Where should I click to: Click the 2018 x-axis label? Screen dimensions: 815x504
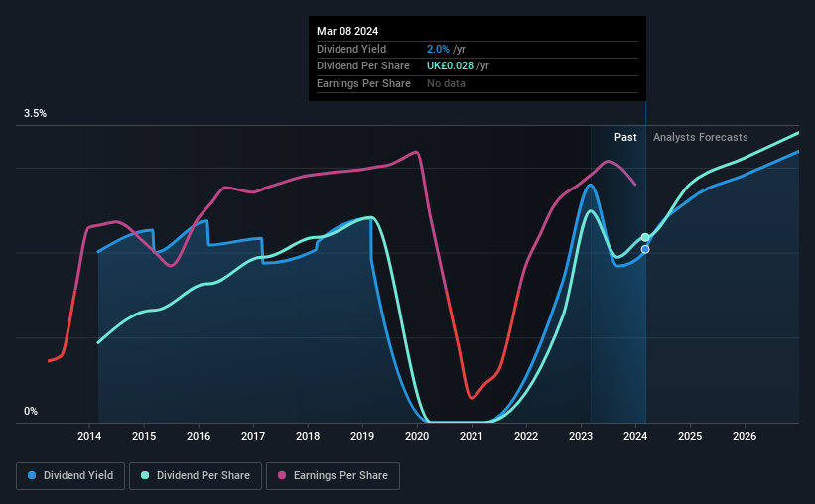[308, 436]
